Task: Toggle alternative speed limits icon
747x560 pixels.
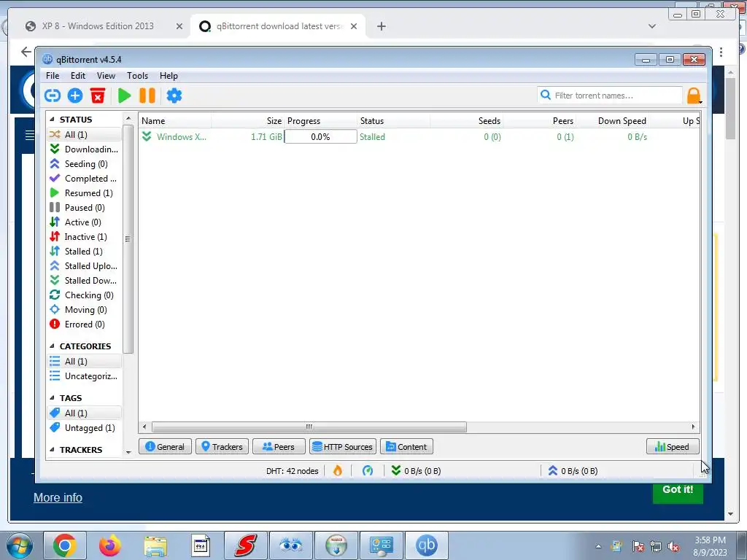Action: point(368,471)
